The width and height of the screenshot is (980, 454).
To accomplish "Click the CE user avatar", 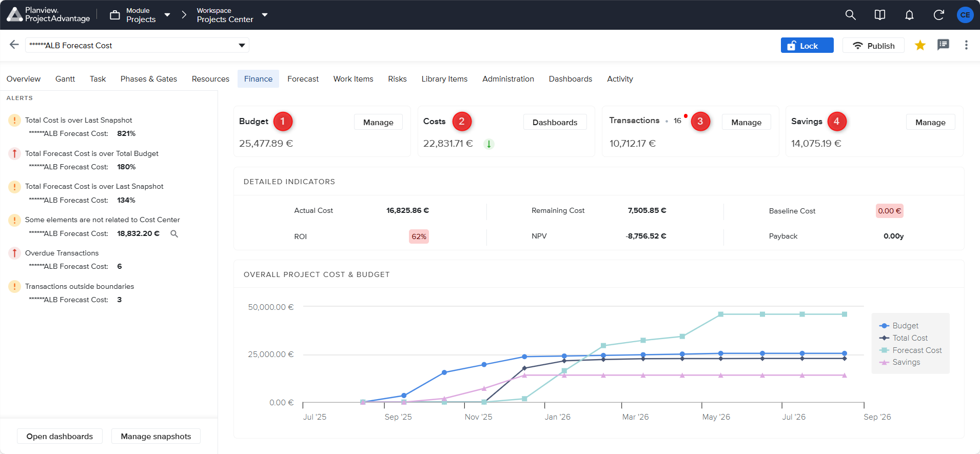I will pos(965,15).
